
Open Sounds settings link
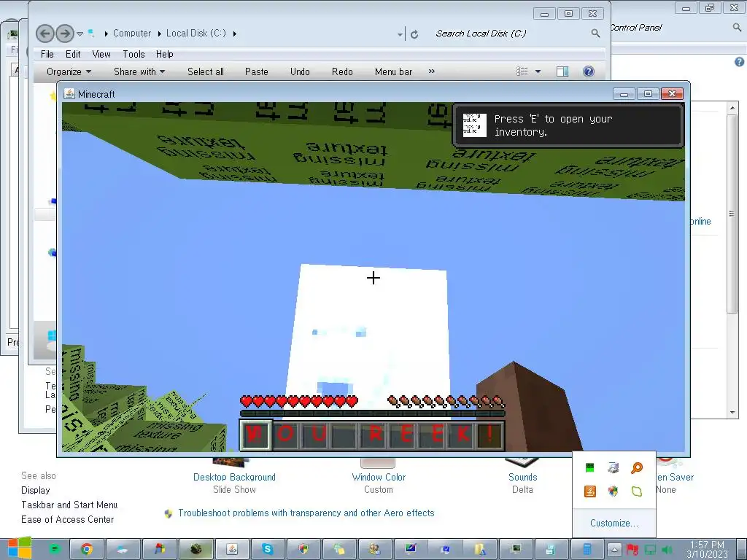click(522, 477)
